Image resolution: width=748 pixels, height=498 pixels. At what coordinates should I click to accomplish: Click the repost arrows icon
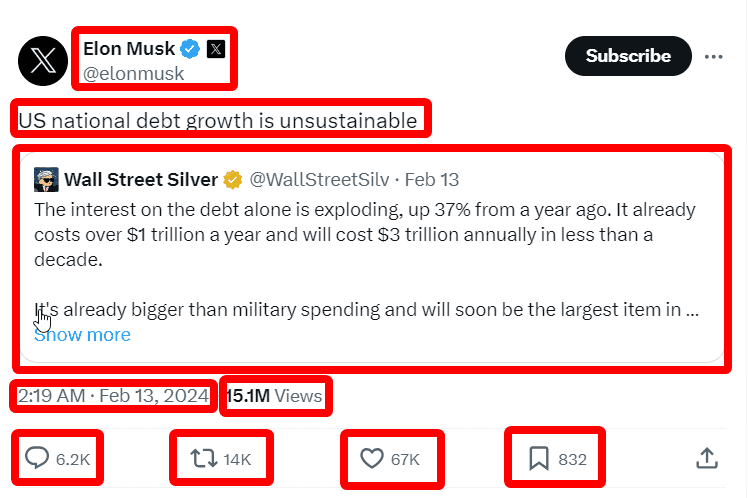203,459
